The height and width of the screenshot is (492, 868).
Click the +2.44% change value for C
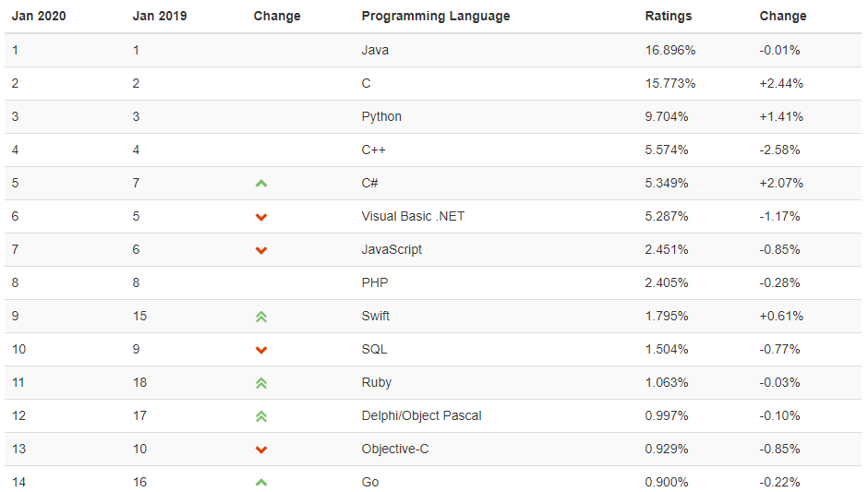pyautogui.click(x=781, y=83)
